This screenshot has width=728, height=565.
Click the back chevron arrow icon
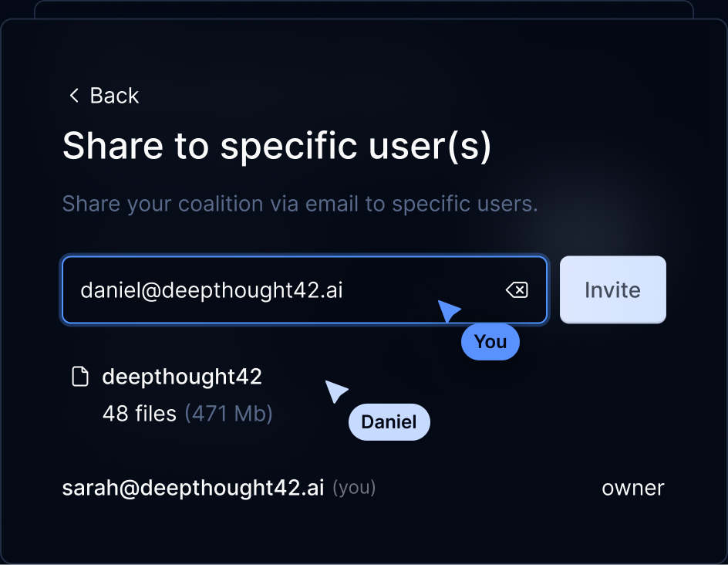coord(74,95)
